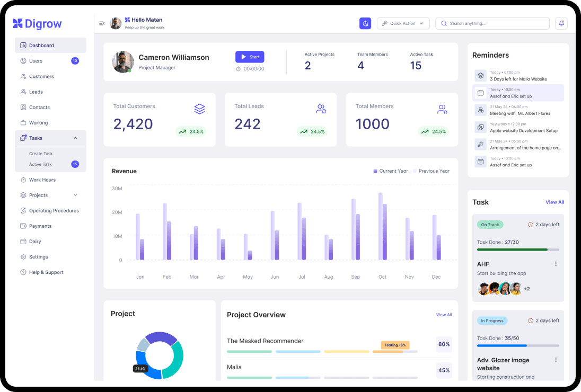
Task: Click the Total Leads people icon
Action: click(x=321, y=109)
